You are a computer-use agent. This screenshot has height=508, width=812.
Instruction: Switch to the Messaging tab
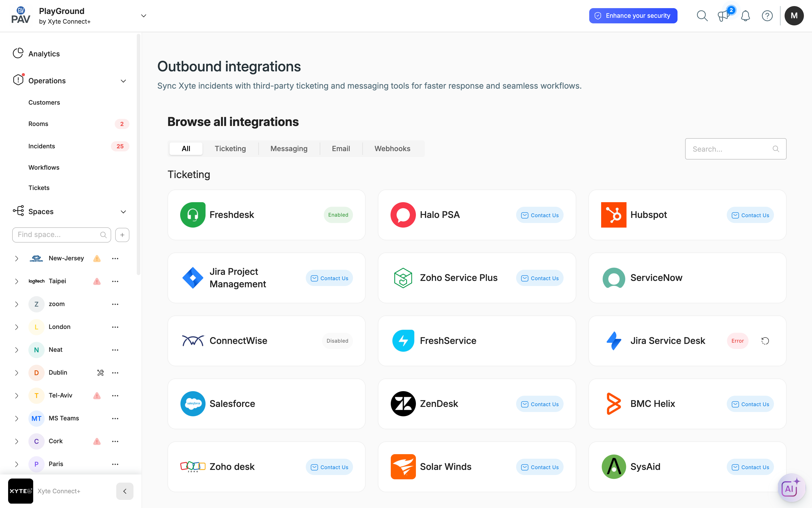coord(289,149)
